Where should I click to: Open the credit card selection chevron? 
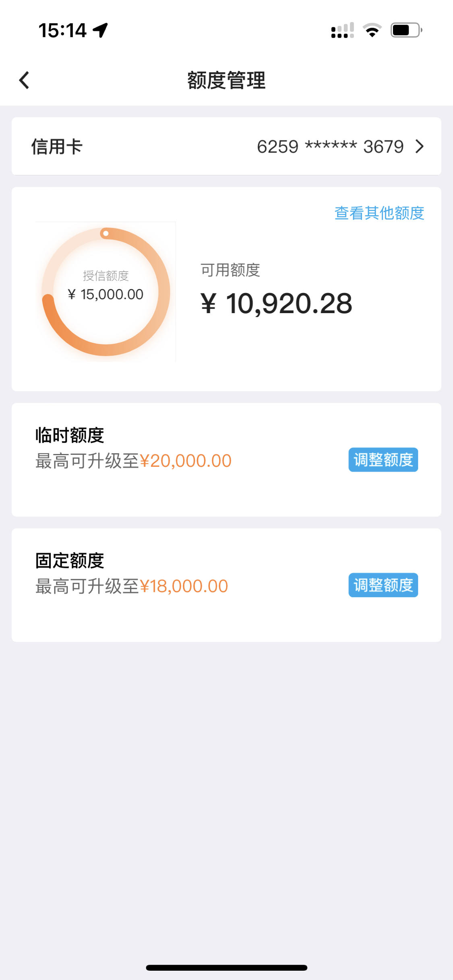(420, 146)
